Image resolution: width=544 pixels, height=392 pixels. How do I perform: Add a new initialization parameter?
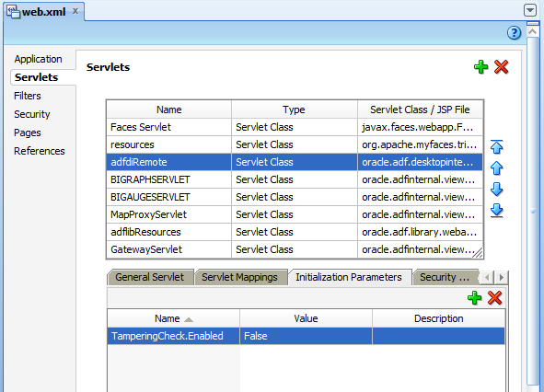[x=474, y=298]
